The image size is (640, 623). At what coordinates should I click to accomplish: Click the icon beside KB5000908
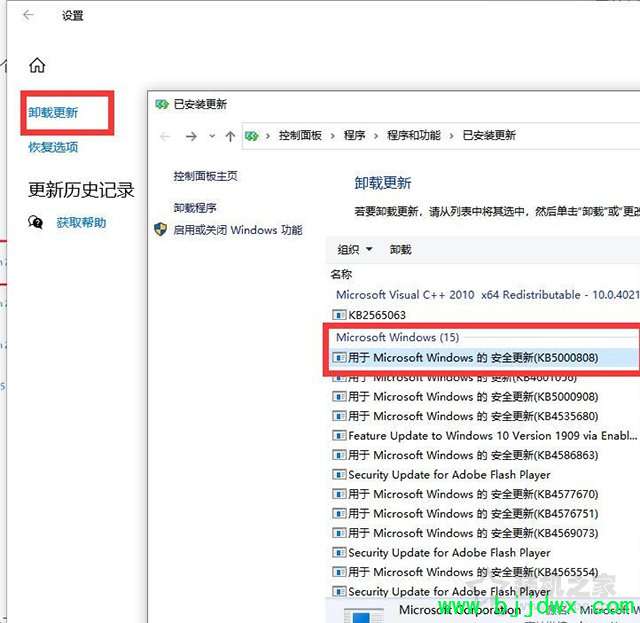coord(339,396)
